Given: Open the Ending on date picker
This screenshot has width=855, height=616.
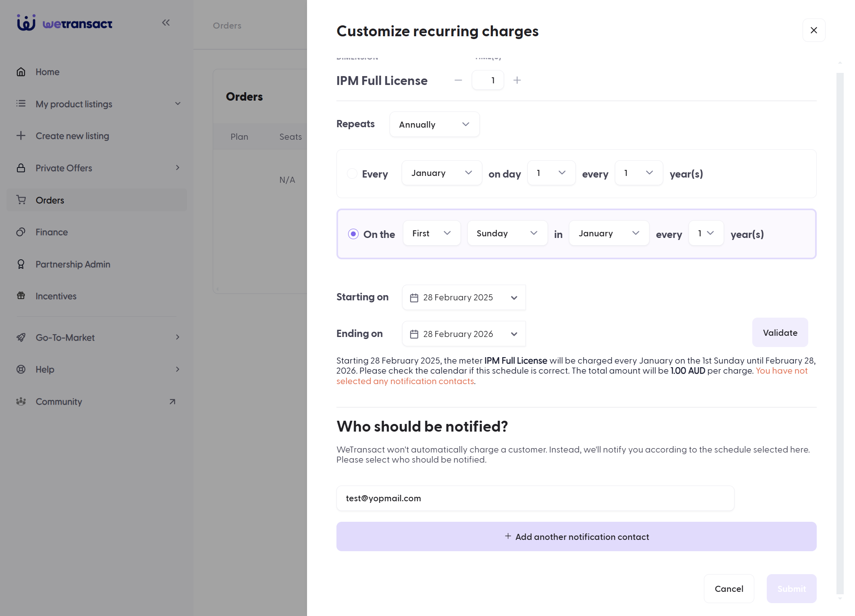Looking at the screenshot, I should point(464,334).
